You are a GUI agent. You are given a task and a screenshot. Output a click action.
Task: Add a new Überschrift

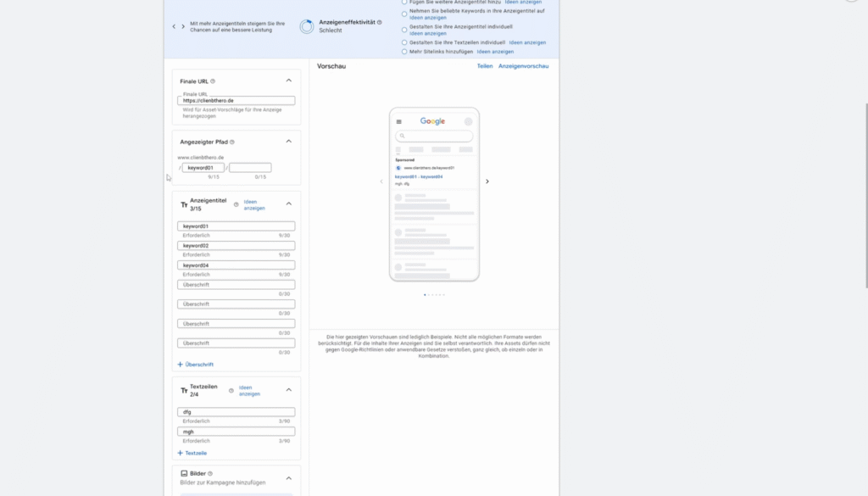point(196,365)
